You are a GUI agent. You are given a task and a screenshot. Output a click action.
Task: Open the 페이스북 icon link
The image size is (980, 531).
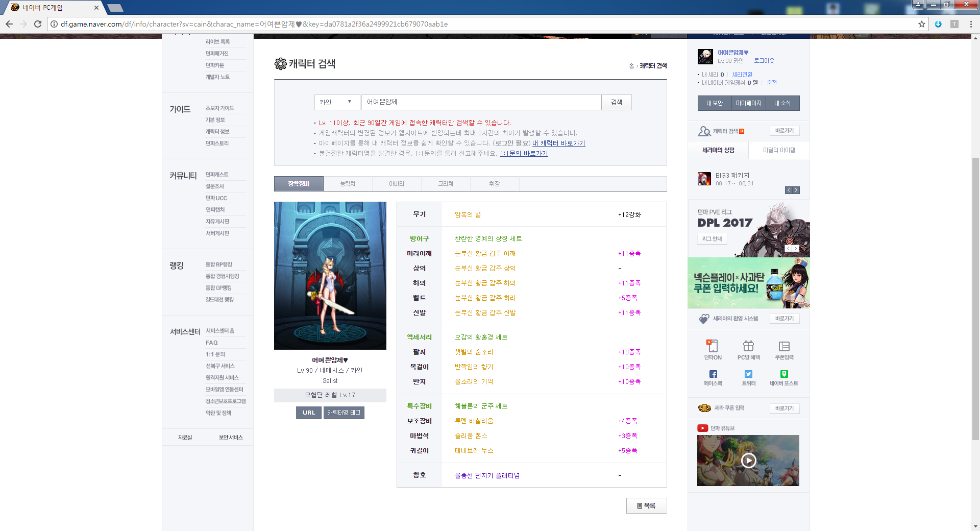click(x=713, y=378)
